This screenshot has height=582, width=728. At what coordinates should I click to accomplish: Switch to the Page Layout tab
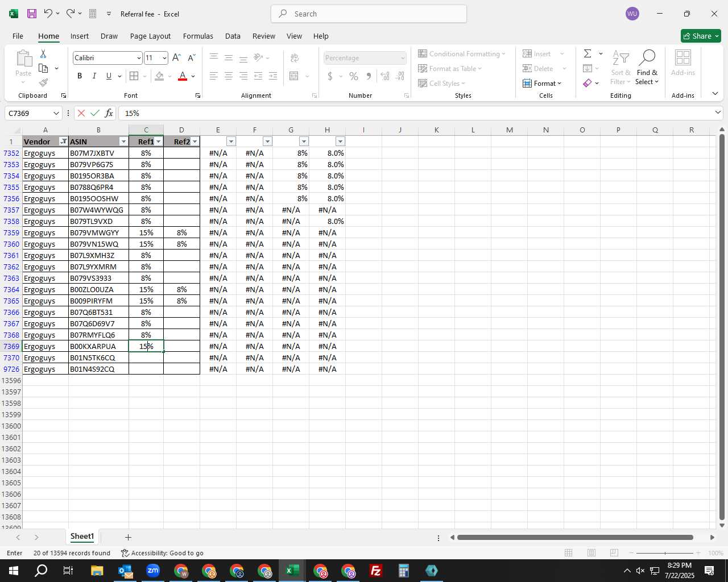(x=150, y=36)
